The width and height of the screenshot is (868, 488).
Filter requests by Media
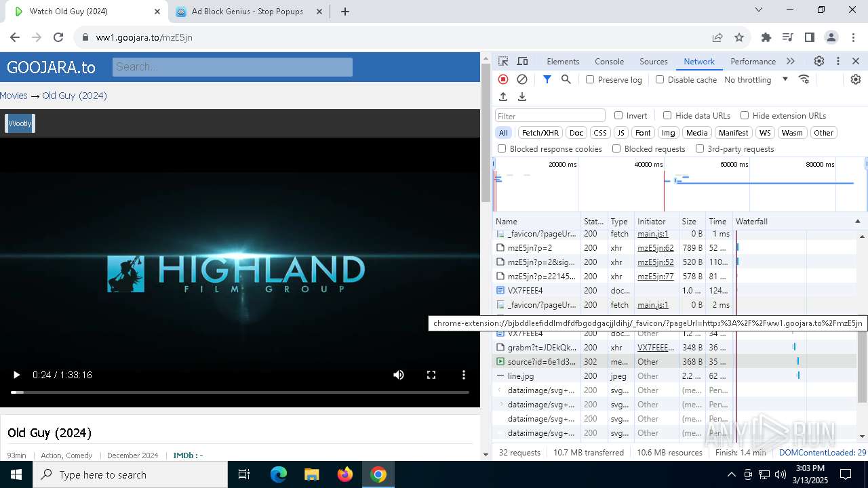696,133
